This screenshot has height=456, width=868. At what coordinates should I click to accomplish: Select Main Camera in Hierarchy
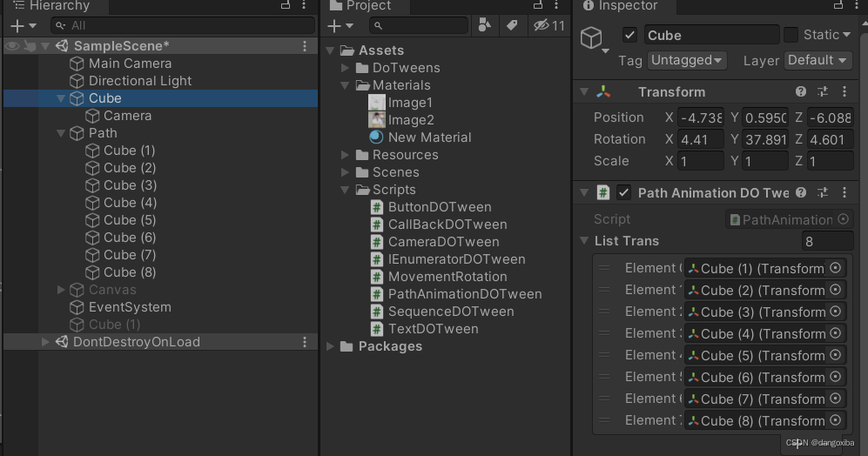click(130, 64)
